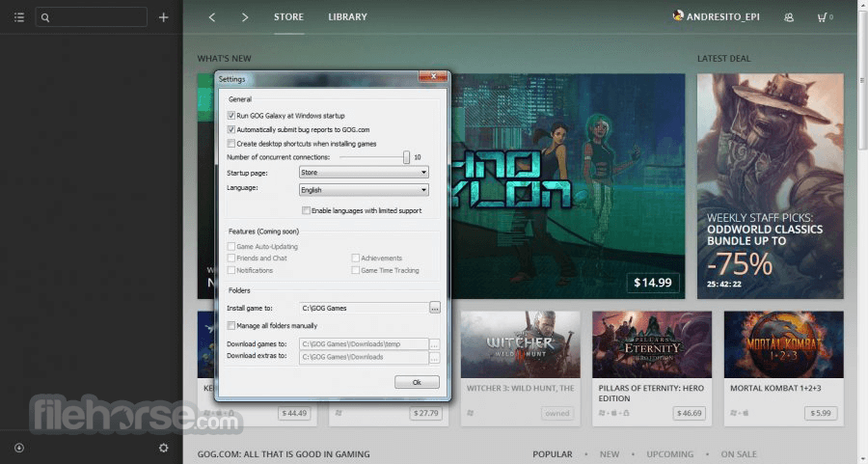Click the $5.99 price for Mortal Kombat

(821, 413)
